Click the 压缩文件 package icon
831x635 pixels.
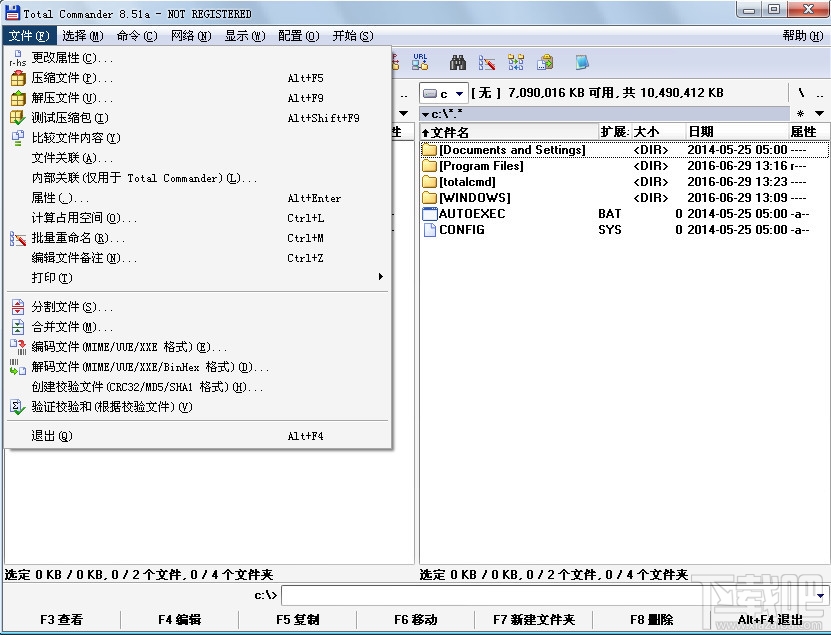pyautogui.click(x=17, y=78)
